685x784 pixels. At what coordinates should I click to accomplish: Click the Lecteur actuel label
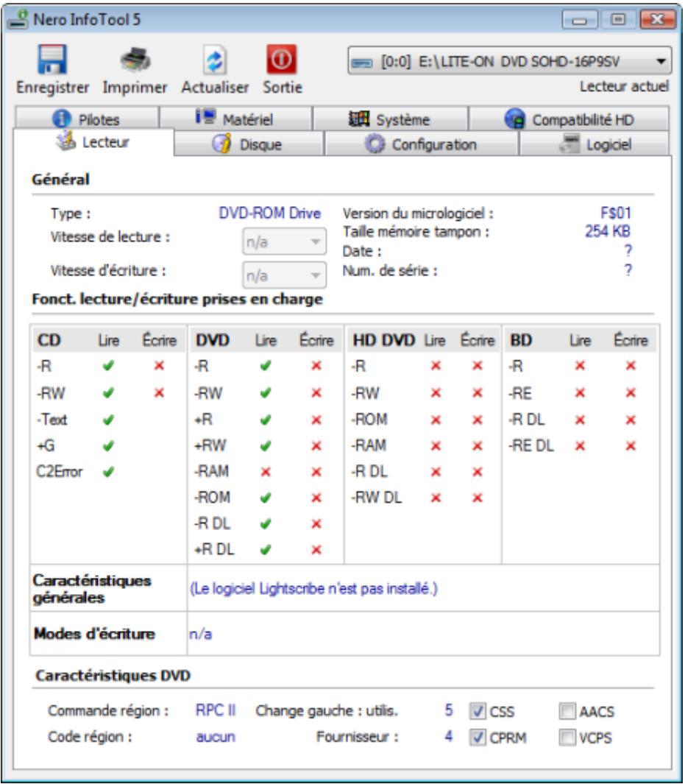pyautogui.click(x=624, y=87)
